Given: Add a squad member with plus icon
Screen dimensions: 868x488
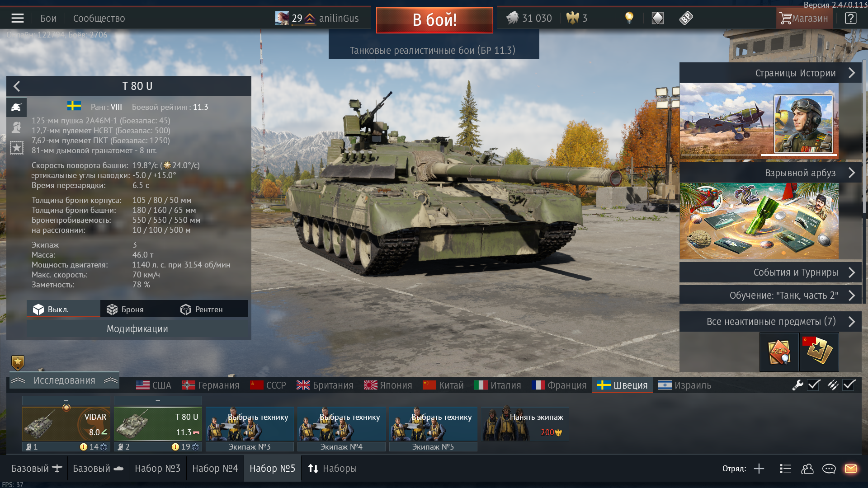Looking at the screenshot, I should point(759,469).
